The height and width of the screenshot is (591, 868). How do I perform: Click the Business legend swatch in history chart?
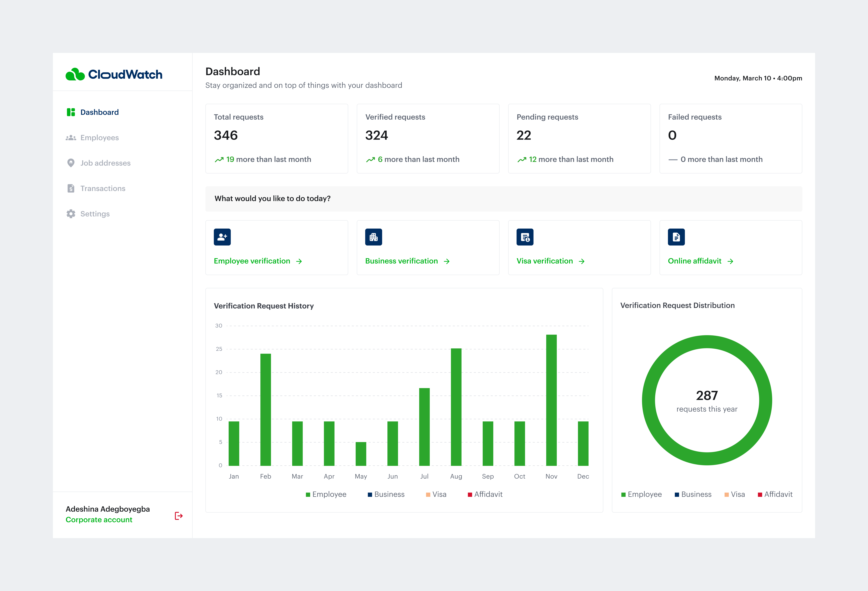370,495
